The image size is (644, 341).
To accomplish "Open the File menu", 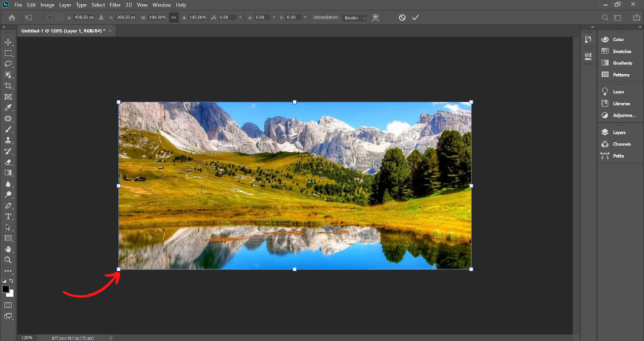I will [18, 5].
